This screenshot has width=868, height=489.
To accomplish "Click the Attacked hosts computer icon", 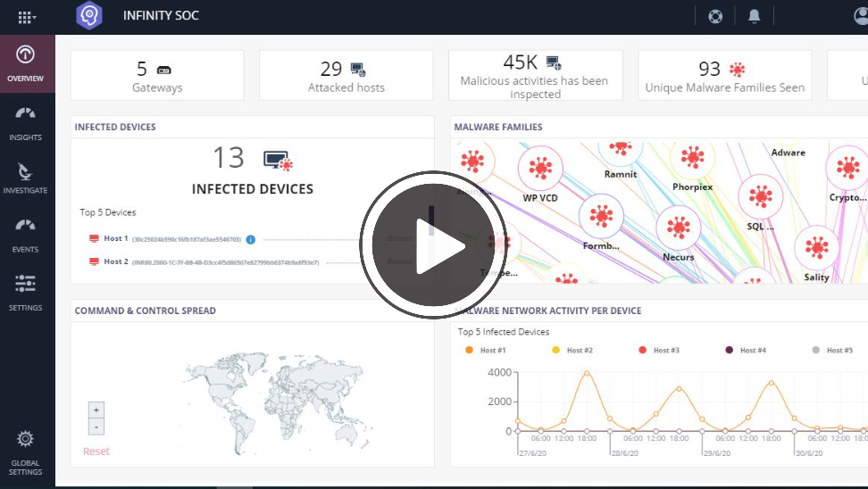I will tap(358, 70).
